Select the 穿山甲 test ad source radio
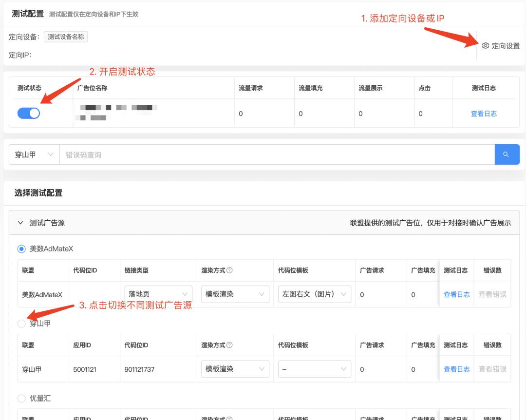526x420 pixels. pos(21,323)
